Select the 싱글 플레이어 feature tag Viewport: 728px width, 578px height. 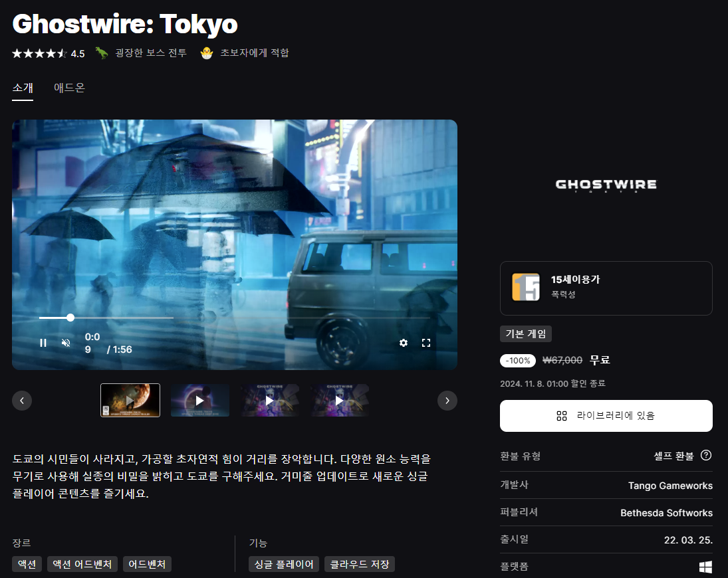click(284, 564)
